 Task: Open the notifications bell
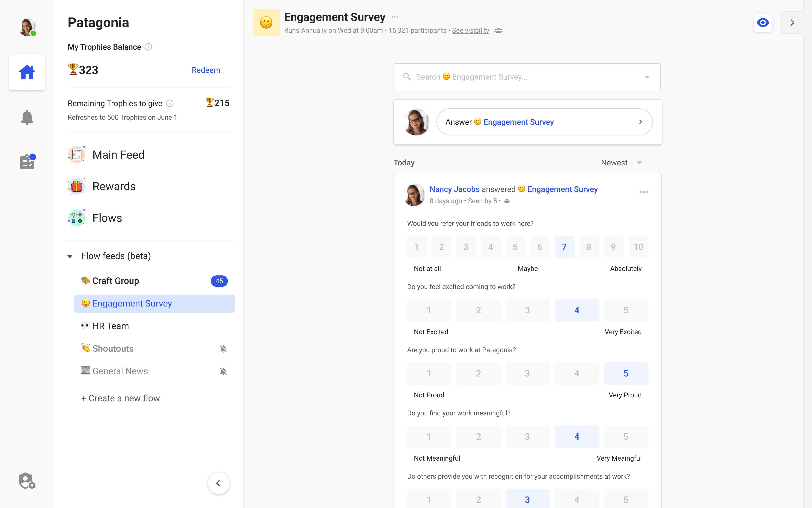(27, 117)
